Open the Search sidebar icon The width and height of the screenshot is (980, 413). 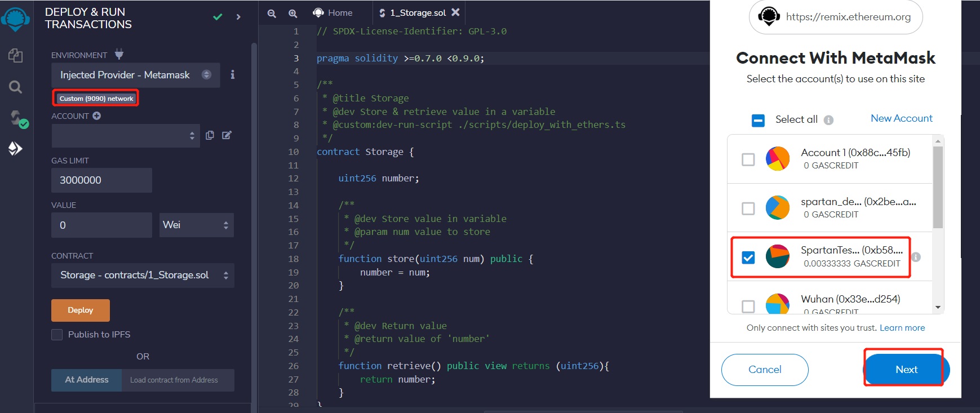point(15,87)
